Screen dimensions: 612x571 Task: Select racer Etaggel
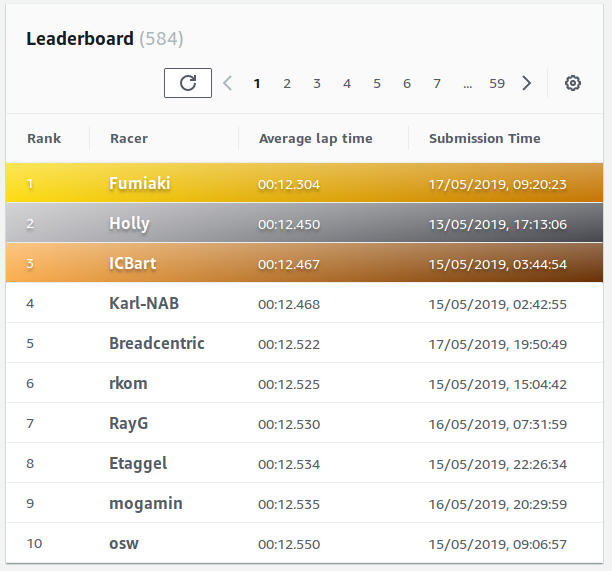[x=138, y=464]
